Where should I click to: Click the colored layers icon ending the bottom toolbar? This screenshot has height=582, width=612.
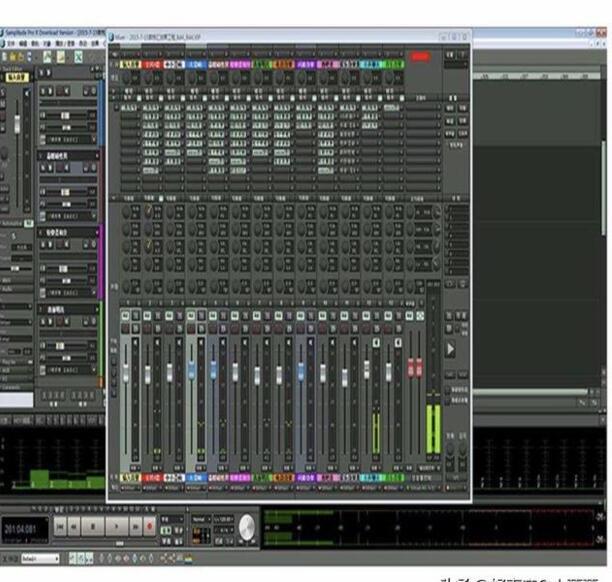189,559
